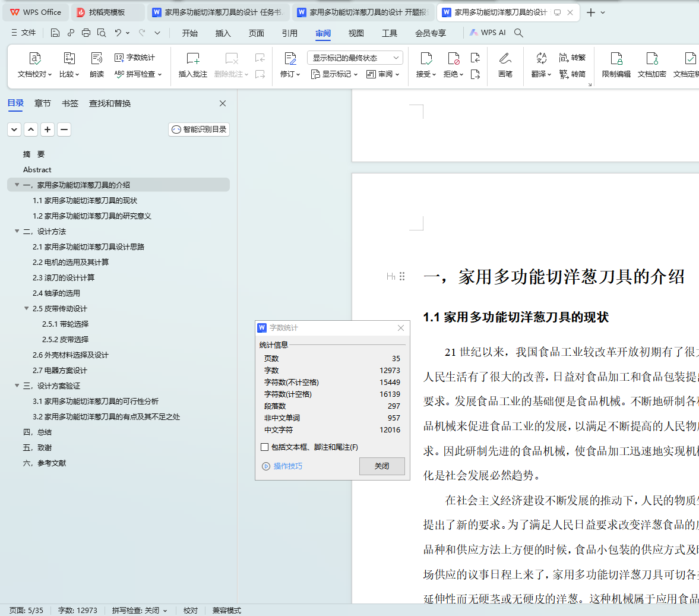Screen dimensions: 699x616
Task: Switch to the 视图 ribbon tab
Action: point(356,33)
